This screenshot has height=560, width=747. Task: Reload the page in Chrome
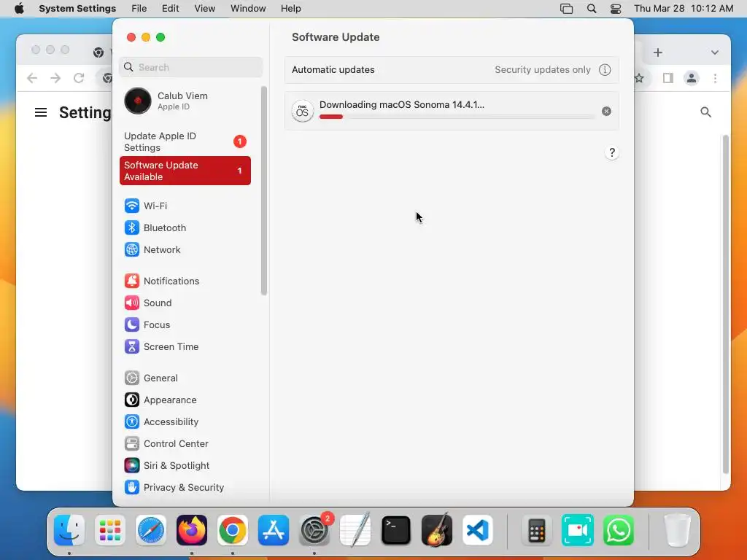coord(79,78)
